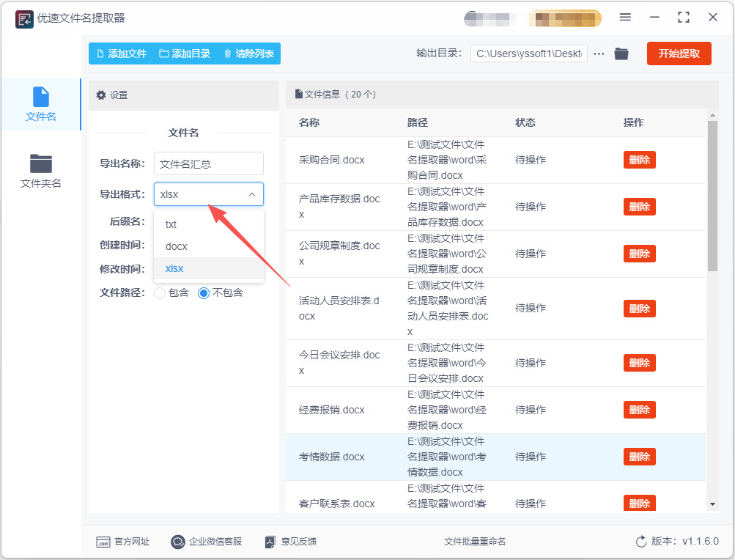Click file name 经费报销.docx

[x=331, y=410]
